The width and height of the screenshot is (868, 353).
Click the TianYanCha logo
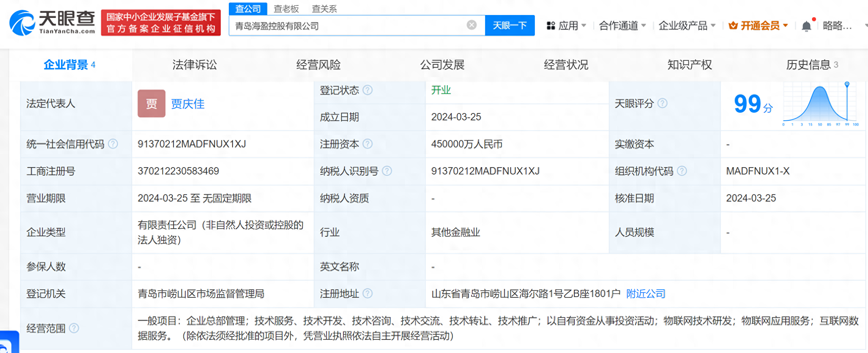52,23
